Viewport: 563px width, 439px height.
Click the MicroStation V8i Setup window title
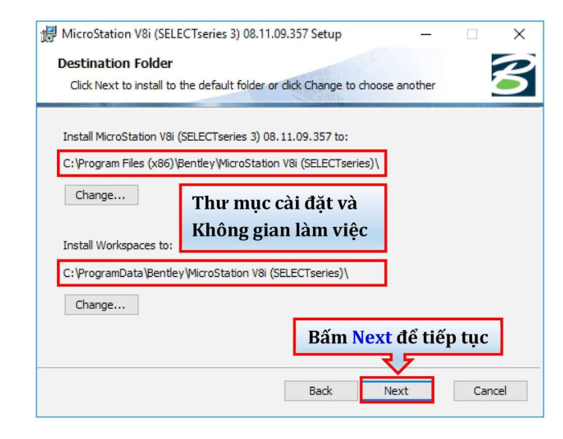[x=201, y=34]
